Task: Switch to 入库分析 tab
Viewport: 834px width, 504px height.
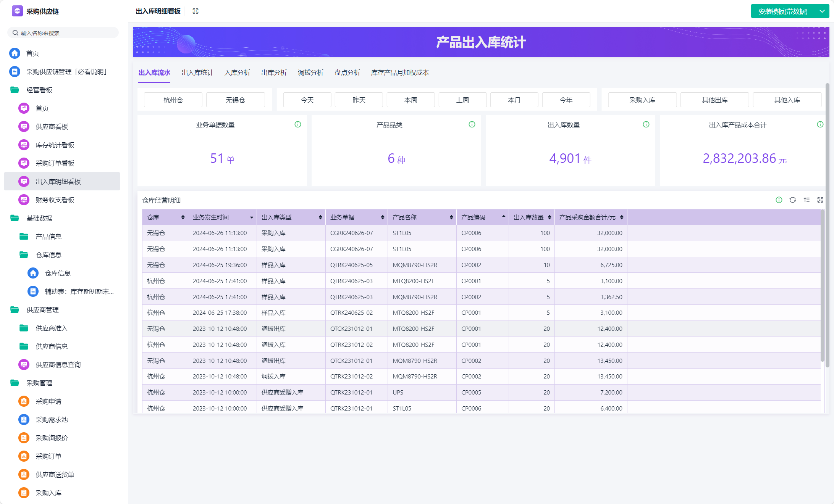Action: click(237, 72)
